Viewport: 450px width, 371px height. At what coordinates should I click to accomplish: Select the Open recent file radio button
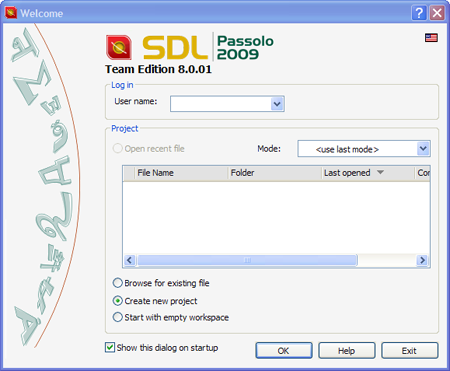pyautogui.click(x=117, y=148)
